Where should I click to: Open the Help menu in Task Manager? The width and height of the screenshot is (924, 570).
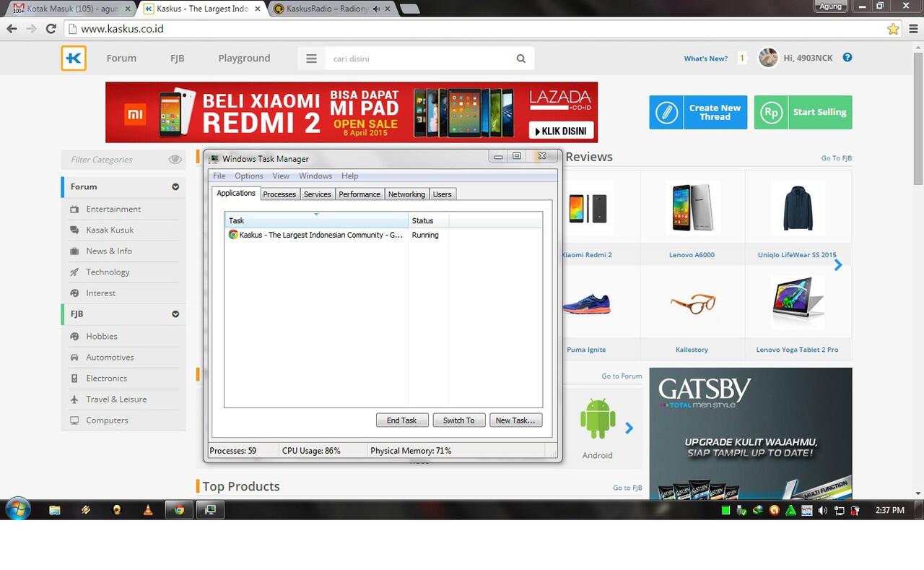[349, 176]
